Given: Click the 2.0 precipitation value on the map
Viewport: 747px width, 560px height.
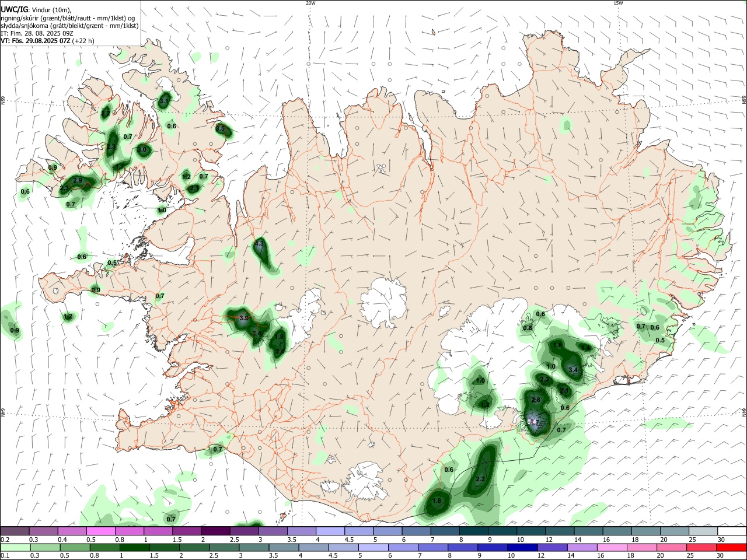Looking at the screenshot, I should [x=280, y=352].
